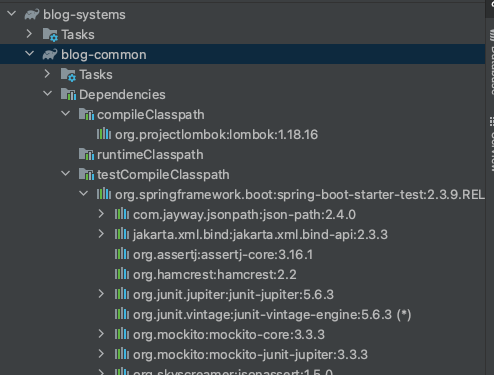The height and width of the screenshot is (375, 494).
Task: Select org.mockito:mockito-core:3.3.3
Action: click(229, 335)
